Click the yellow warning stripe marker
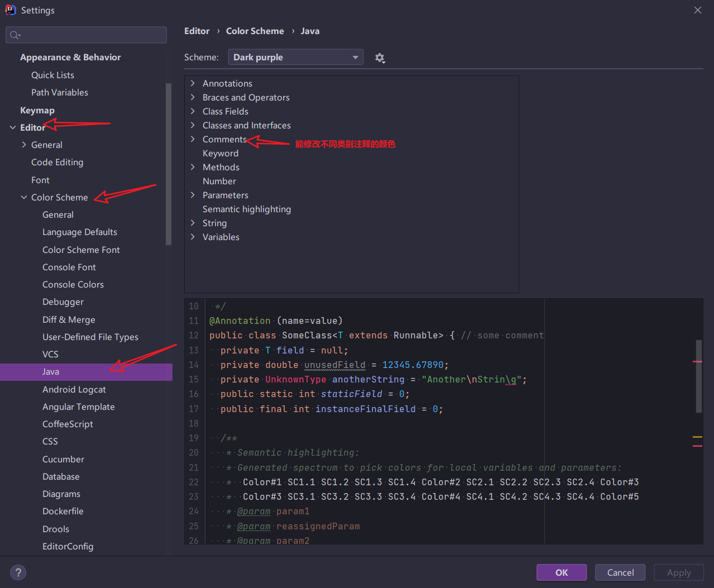Viewport: 714px width, 588px height. pyautogui.click(x=697, y=437)
